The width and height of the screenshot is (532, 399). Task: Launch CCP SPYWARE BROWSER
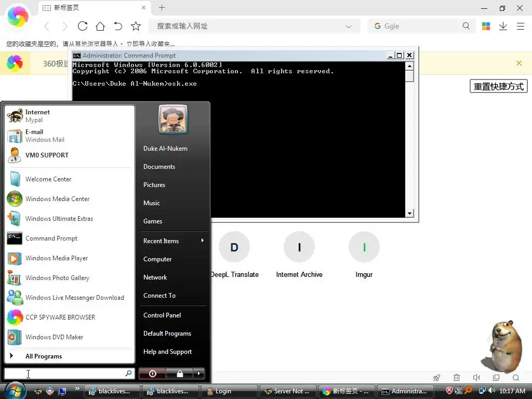[x=70, y=317]
